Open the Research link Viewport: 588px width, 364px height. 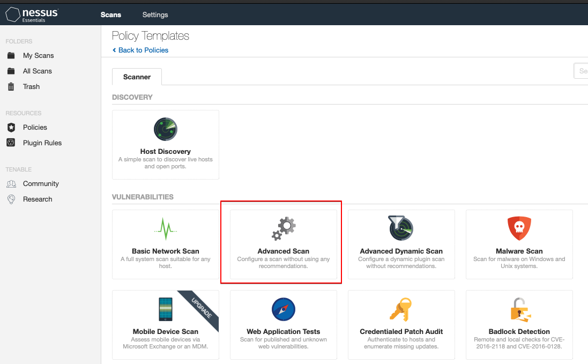point(38,199)
